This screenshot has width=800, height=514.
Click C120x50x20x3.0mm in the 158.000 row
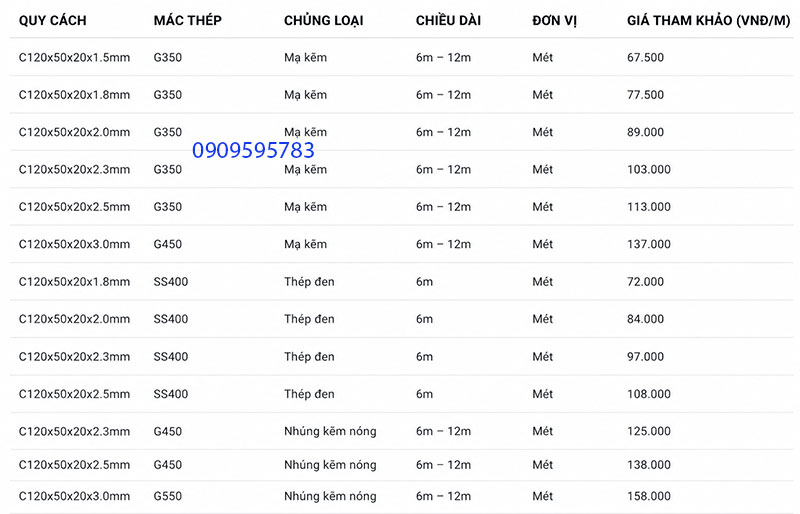pyautogui.click(x=74, y=496)
